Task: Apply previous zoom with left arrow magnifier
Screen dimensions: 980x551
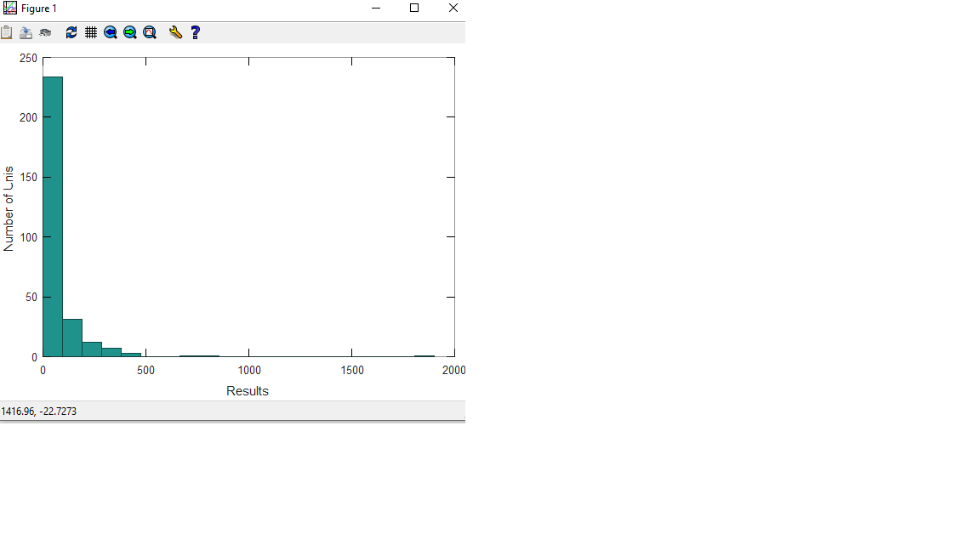Action: 111,32
